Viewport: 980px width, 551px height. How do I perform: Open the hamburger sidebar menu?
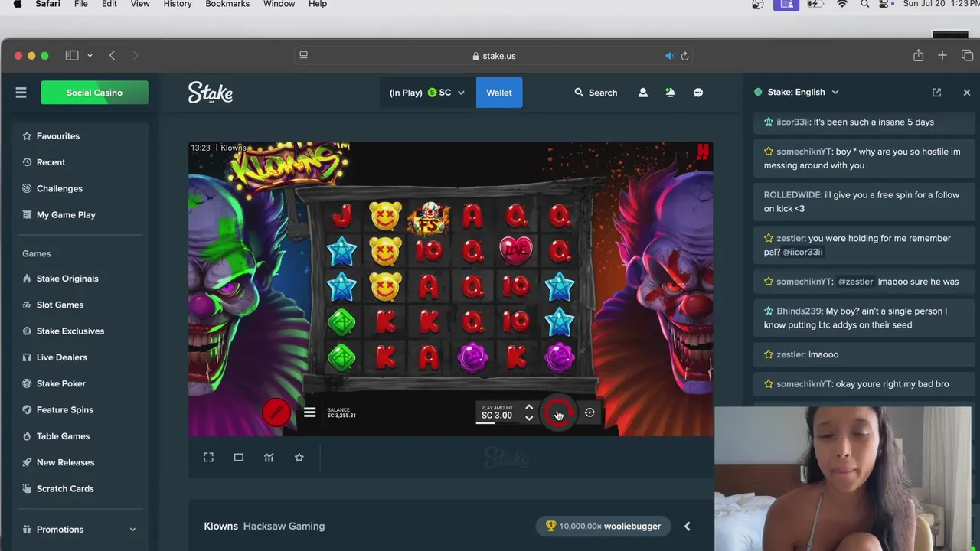[21, 93]
